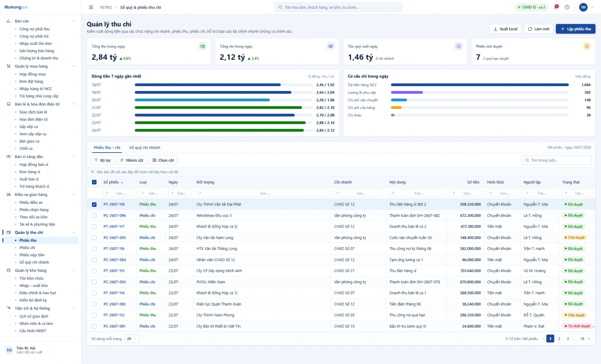This screenshot has width=601, height=364.
Task: Check the PT-2607-116 row checkbox
Action: pyautogui.click(x=94, y=249)
